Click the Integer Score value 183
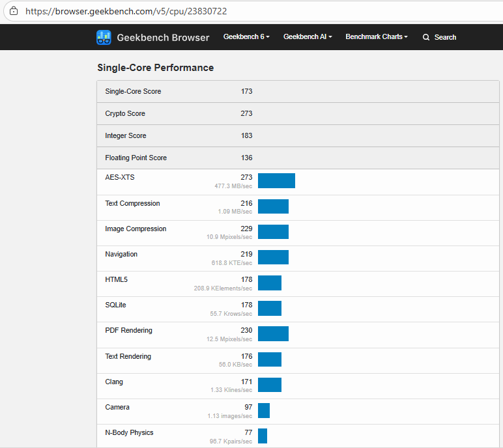 click(247, 135)
